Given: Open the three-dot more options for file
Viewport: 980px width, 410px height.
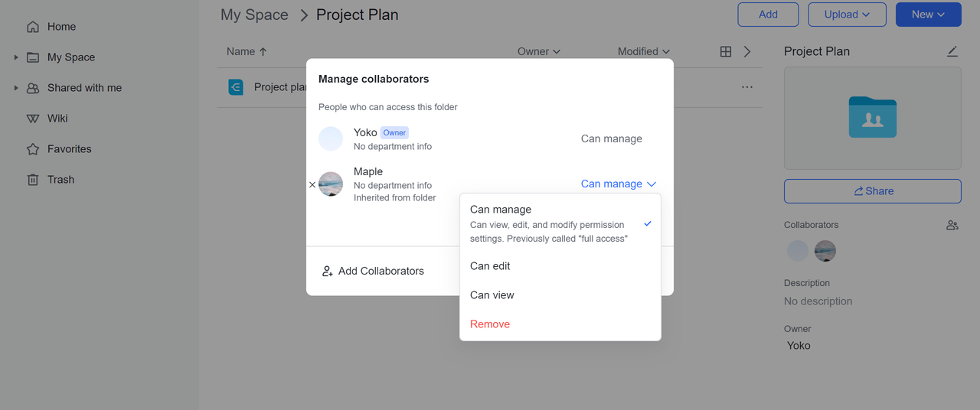Looking at the screenshot, I should [747, 87].
